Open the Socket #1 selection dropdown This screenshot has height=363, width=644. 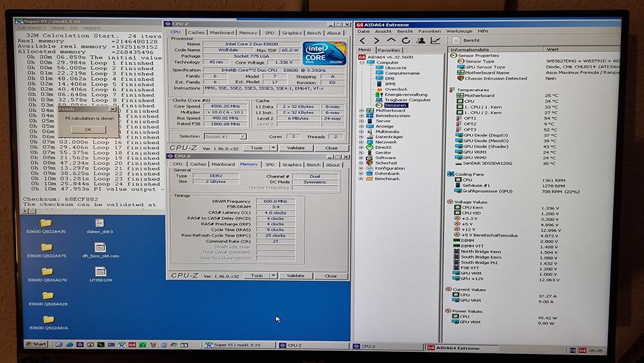click(243, 137)
